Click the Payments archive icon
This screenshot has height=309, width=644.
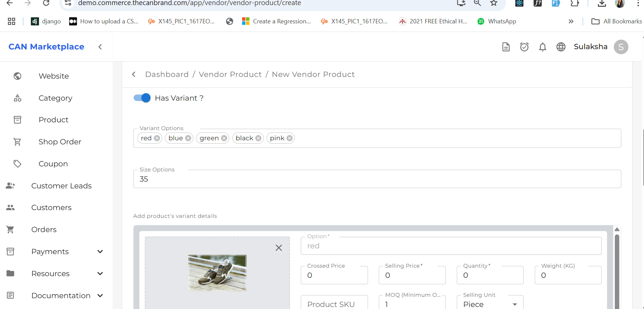11,251
